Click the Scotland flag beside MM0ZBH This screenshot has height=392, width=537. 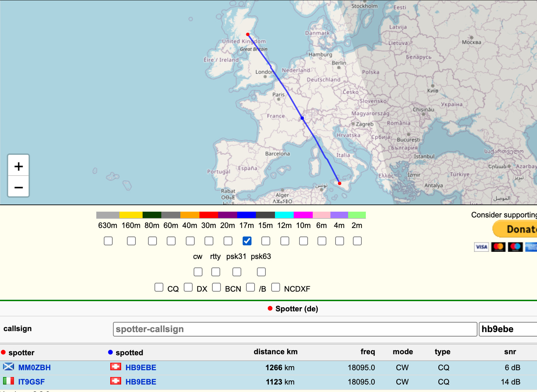[x=9, y=367]
